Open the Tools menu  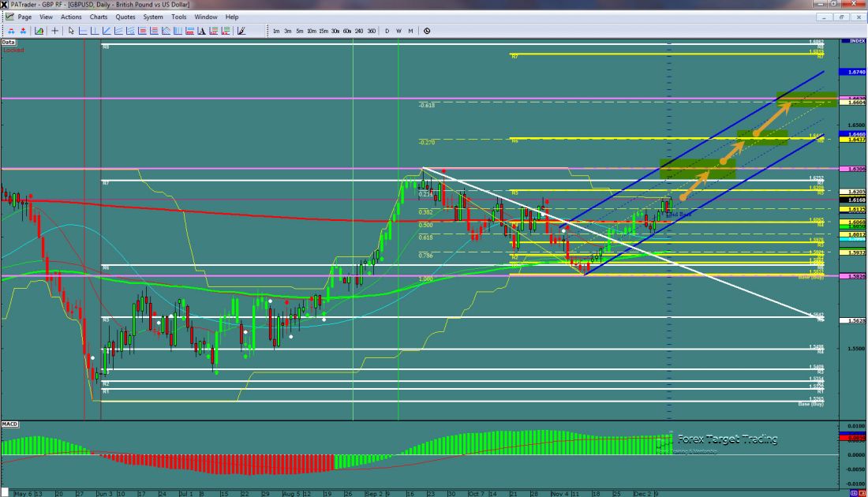click(x=181, y=17)
